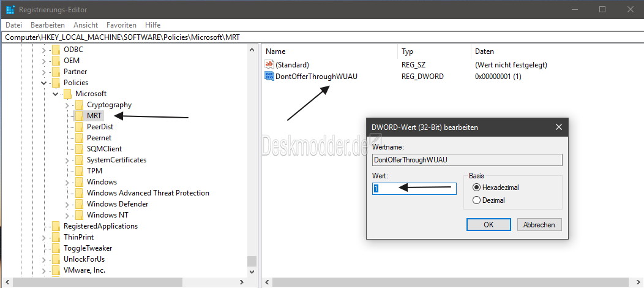The height and width of the screenshot is (288, 644).
Task: Select the Hexadezimal radio button
Action: point(476,188)
